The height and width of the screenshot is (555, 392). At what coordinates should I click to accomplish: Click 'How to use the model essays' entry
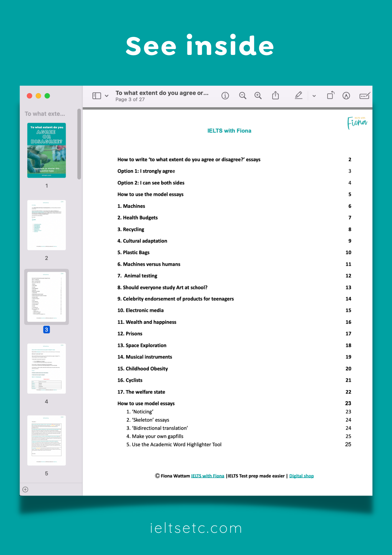pos(150,195)
